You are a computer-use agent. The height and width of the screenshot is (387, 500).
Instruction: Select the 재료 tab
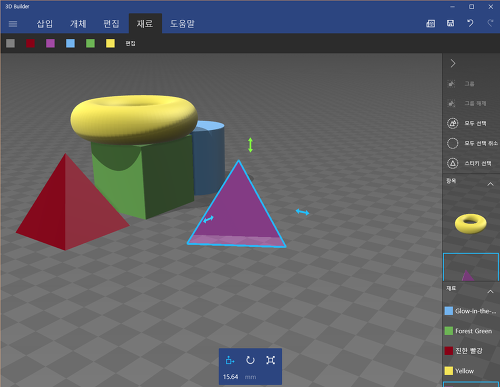145,24
